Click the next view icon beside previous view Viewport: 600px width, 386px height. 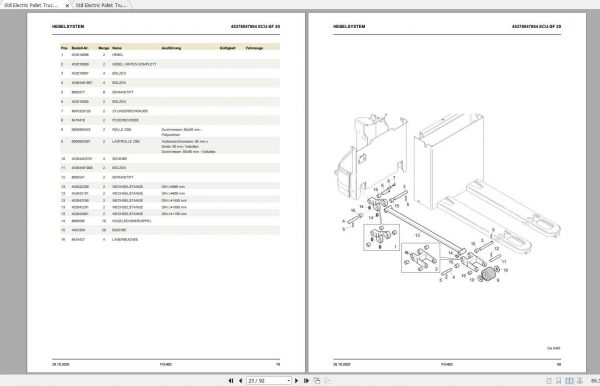[328, 381]
